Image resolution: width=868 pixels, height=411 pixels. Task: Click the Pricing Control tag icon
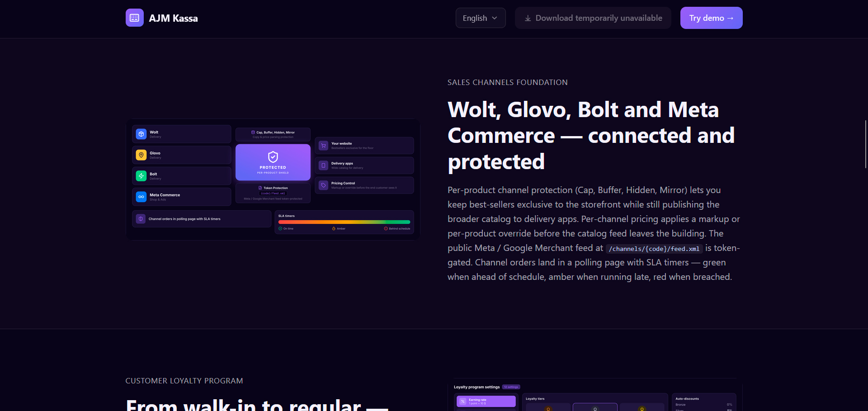click(x=323, y=185)
